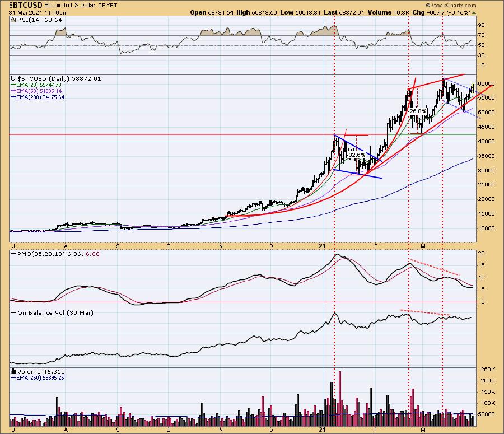Click the purple EMA(50) legend line

click(x=13, y=91)
